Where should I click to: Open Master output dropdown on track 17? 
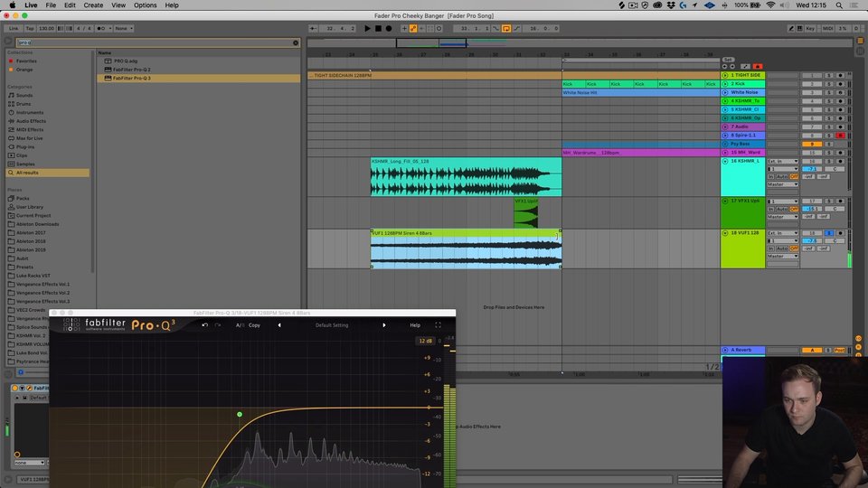tap(782, 217)
